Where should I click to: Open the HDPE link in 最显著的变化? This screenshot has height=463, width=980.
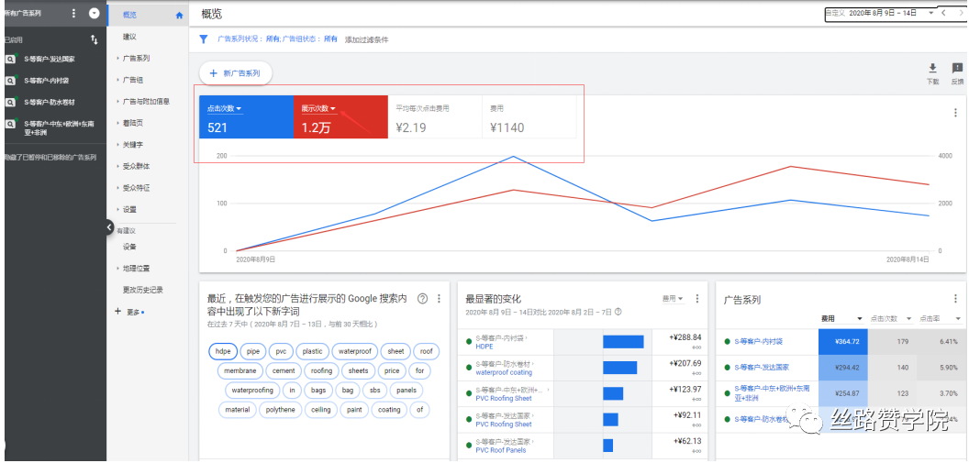(x=484, y=347)
